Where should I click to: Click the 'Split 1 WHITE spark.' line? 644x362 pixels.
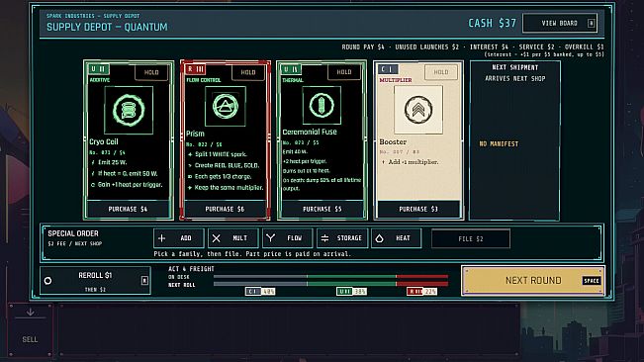221,154
